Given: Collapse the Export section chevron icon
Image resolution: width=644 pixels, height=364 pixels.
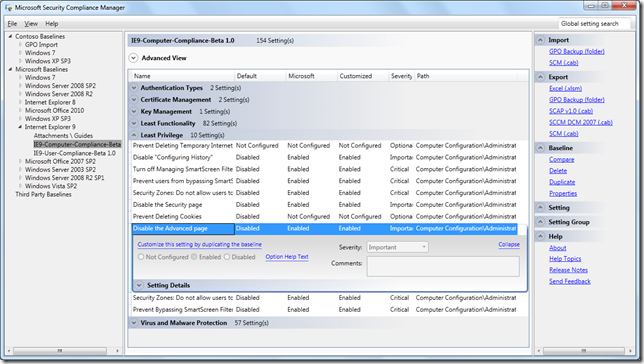Looking at the screenshot, I should point(540,77).
